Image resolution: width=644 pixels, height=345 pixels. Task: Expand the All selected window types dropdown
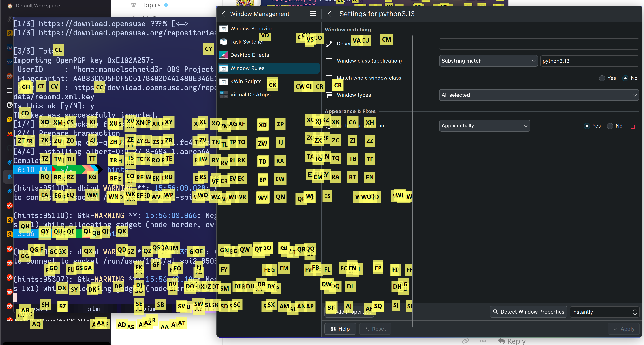tap(539, 95)
